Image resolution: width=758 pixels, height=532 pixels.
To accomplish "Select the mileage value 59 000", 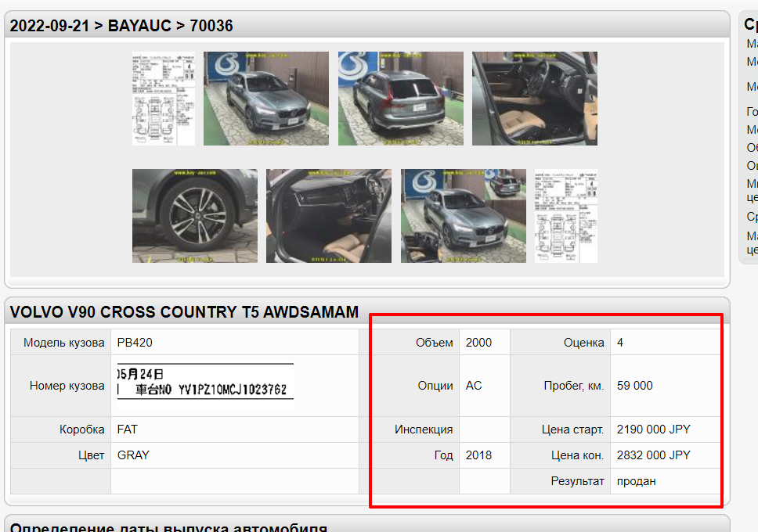I will (x=635, y=386).
